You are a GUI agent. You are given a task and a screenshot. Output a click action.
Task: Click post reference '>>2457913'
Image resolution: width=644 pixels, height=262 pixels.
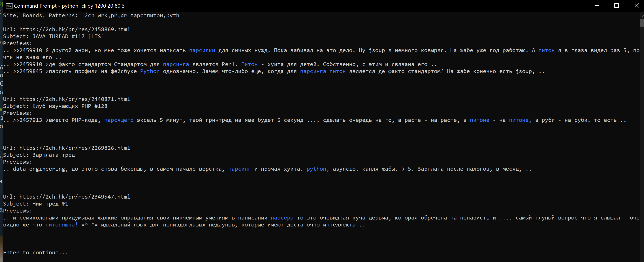point(27,120)
